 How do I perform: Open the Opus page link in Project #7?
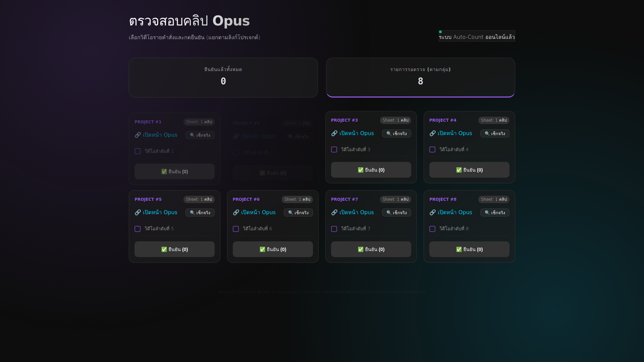click(353, 213)
